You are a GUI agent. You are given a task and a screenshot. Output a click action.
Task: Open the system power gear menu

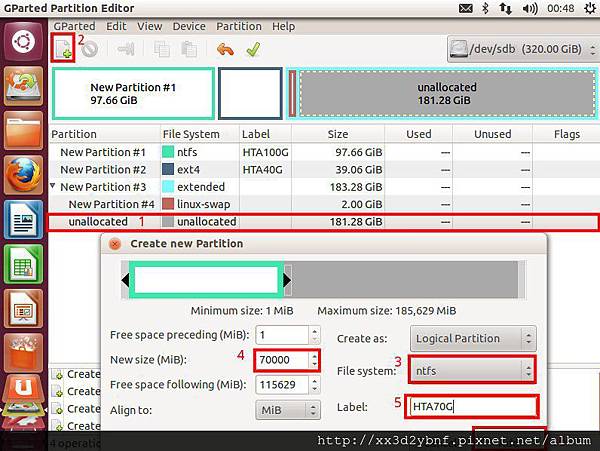[x=590, y=8]
